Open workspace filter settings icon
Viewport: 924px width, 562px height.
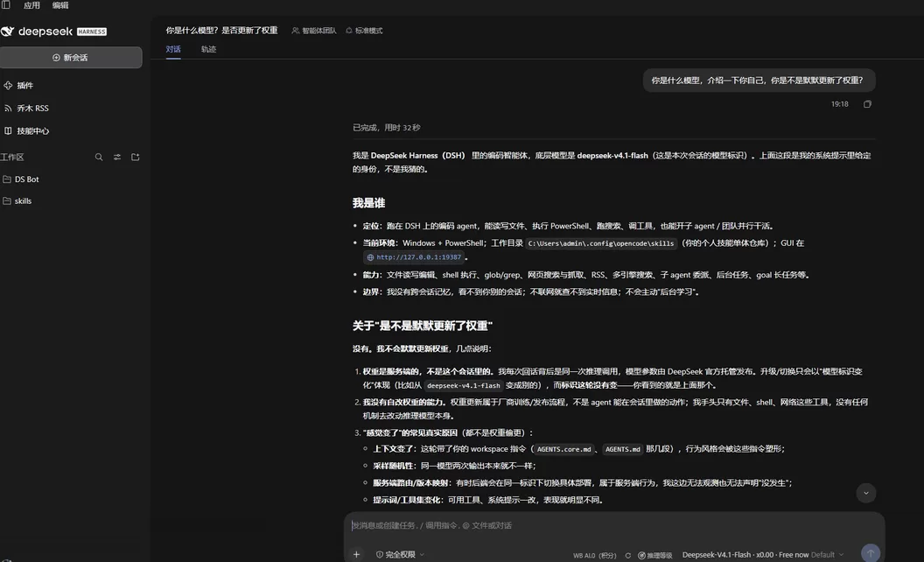[x=117, y=157]
